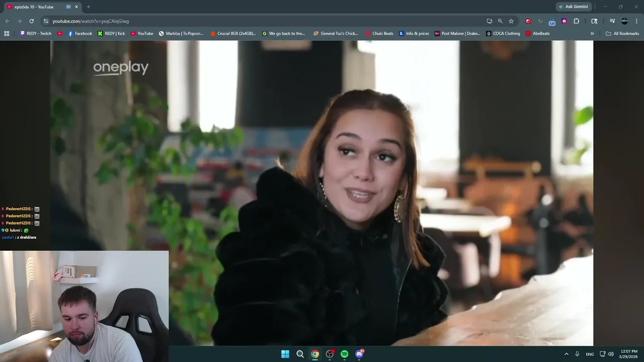The height and width of the screenshot is (362, 644).
Task: Open the zoom level indicator
Action: point(500,21)
